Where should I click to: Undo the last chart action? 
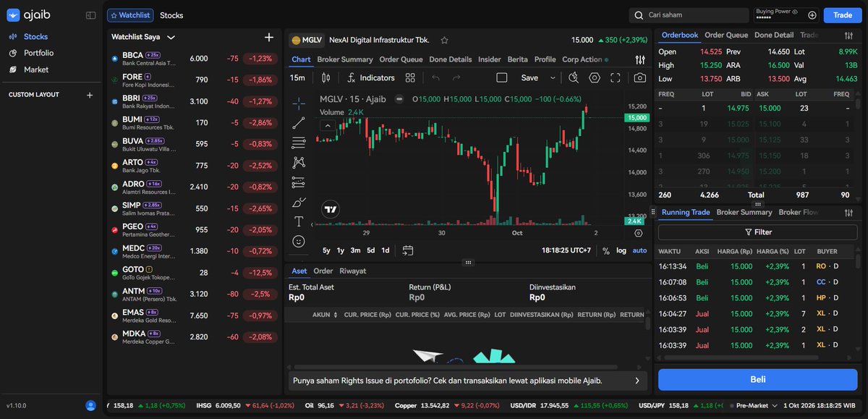pos(435,77)
